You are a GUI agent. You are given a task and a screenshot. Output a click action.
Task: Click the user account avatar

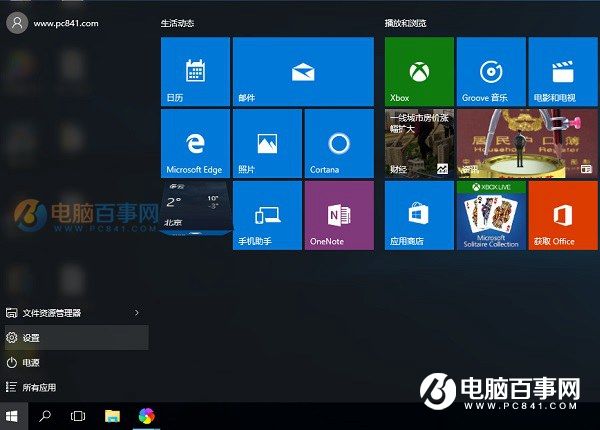tap(17, 23)
